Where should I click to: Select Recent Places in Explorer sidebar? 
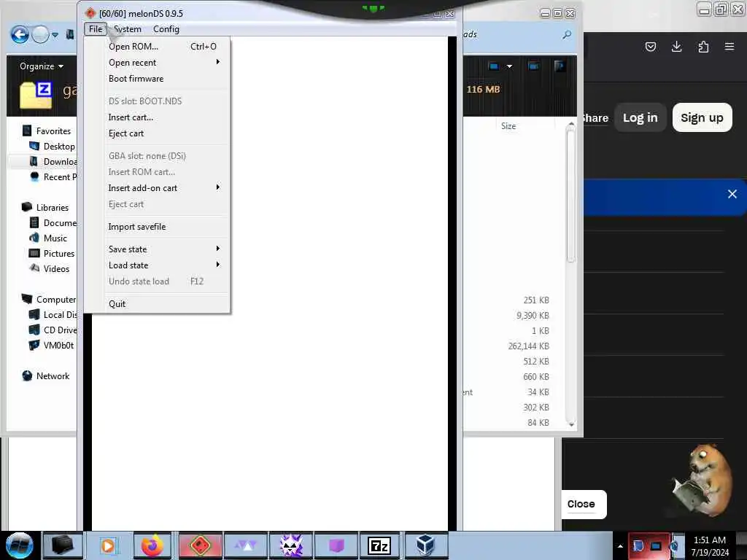(x=53, y=176)
